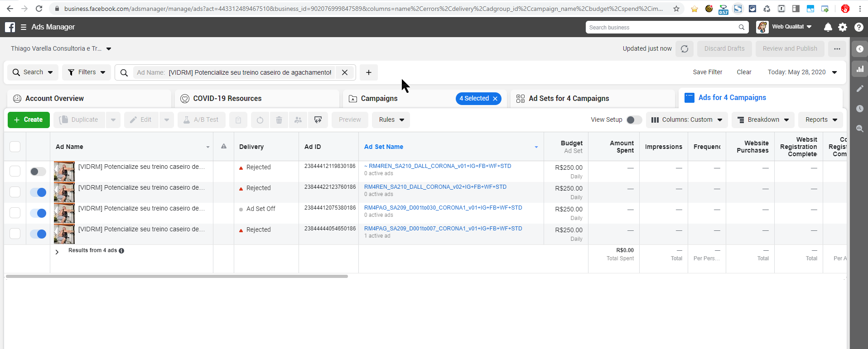Open the Search dropdown
The image size is (868, 349).
(33, 72)
